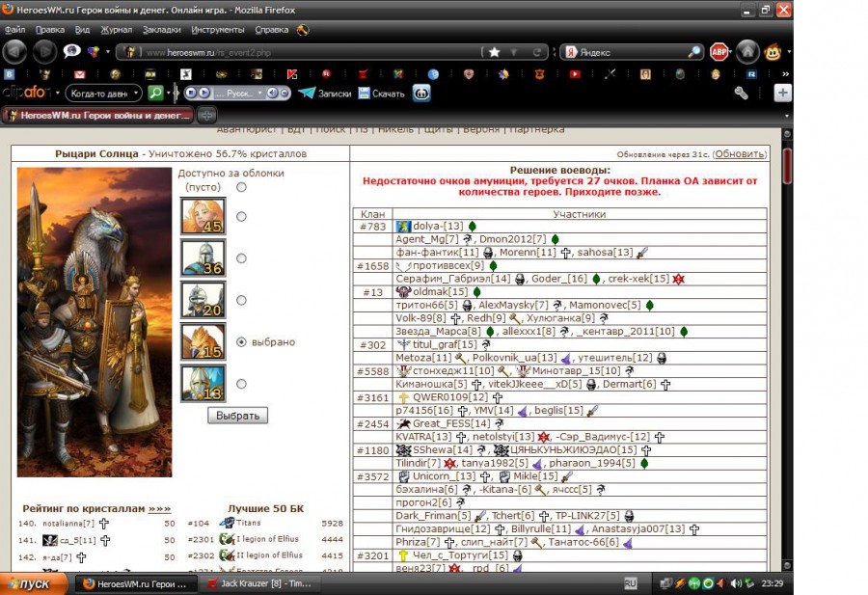
Task: Open the Правка menu
Action: pos(50,30)
